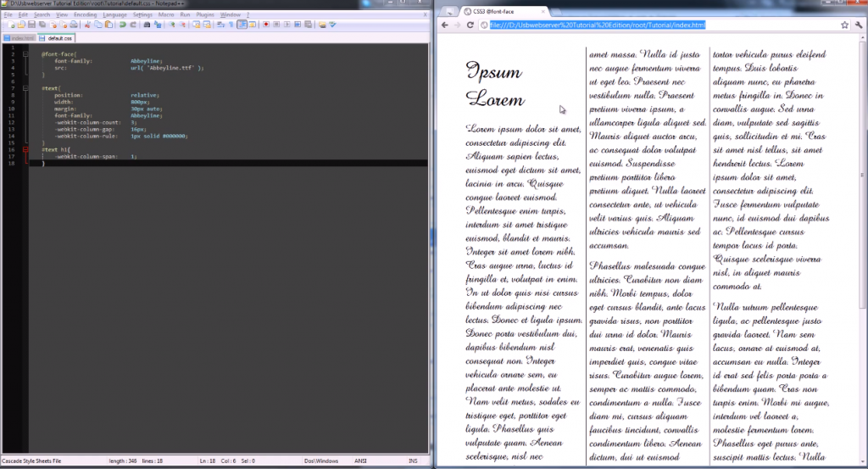This screenshot has height=469, width=868.
Task: Start macro recording with the red record icon
Action: (266, 25)
